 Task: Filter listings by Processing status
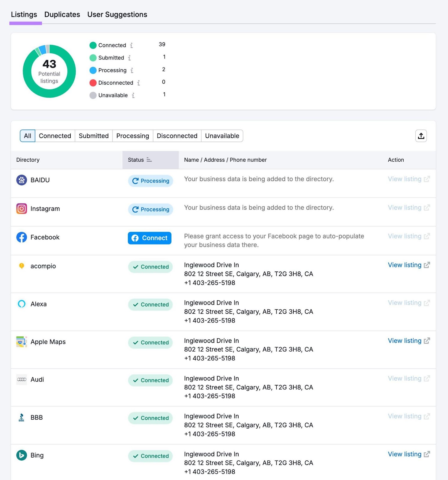(x=132, y=136)
